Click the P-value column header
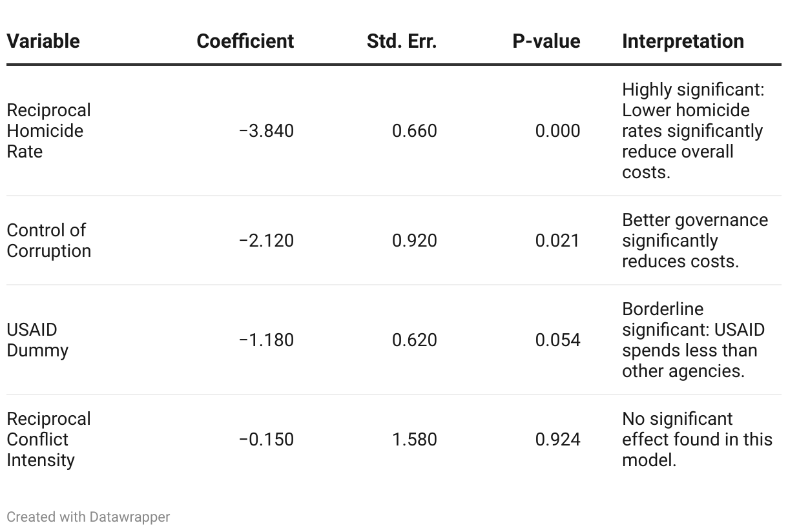This screenshot has width=788, height=532. pos(546,41)
